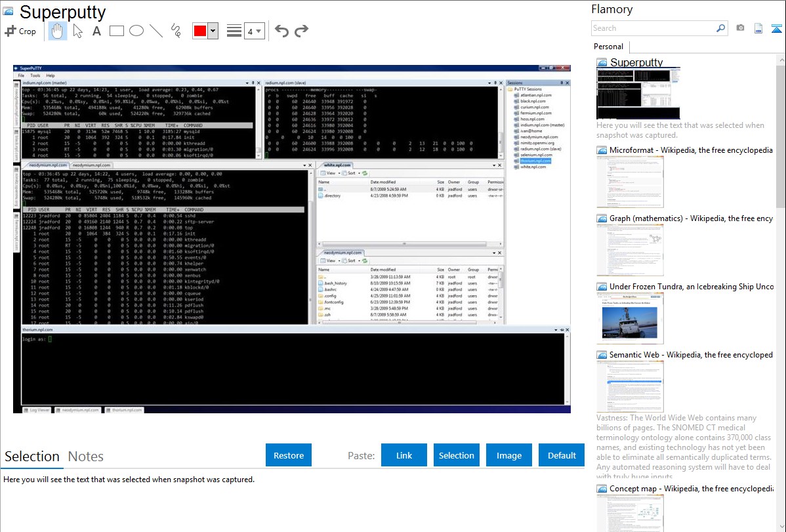Image resolution: width=786 pixels, height=532 pixels.
Task: Paste as Link button
Action: tap(404, 455)
